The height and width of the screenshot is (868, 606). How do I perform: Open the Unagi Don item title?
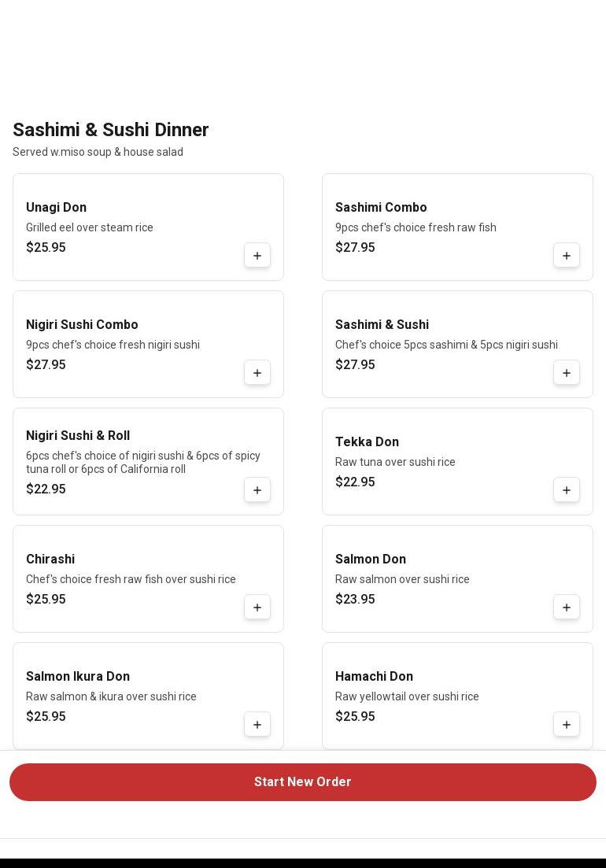coord(56,208)
